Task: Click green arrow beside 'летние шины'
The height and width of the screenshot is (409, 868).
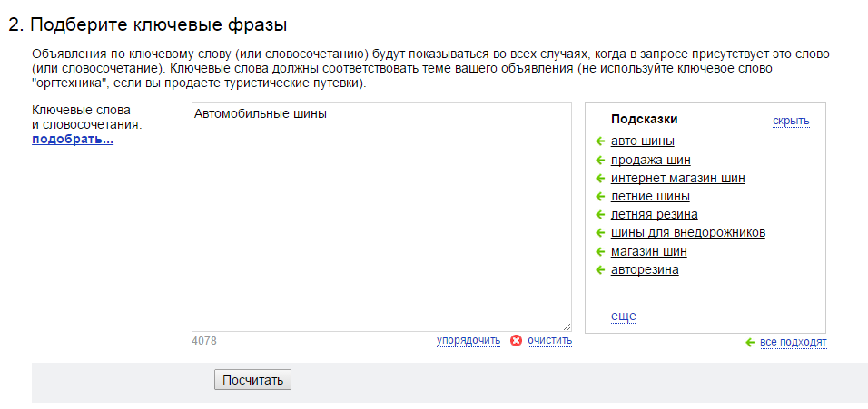Action: 600,196
